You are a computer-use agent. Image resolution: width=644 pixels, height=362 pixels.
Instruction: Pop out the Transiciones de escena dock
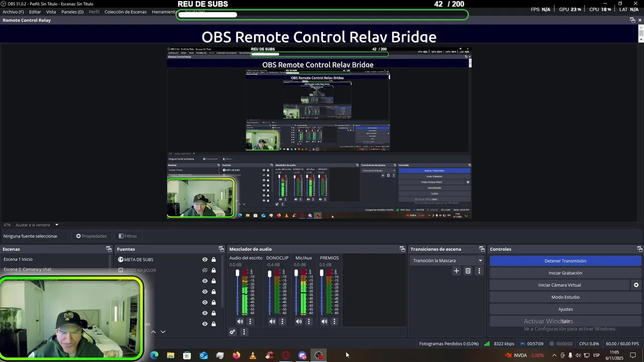click(481, 249)
